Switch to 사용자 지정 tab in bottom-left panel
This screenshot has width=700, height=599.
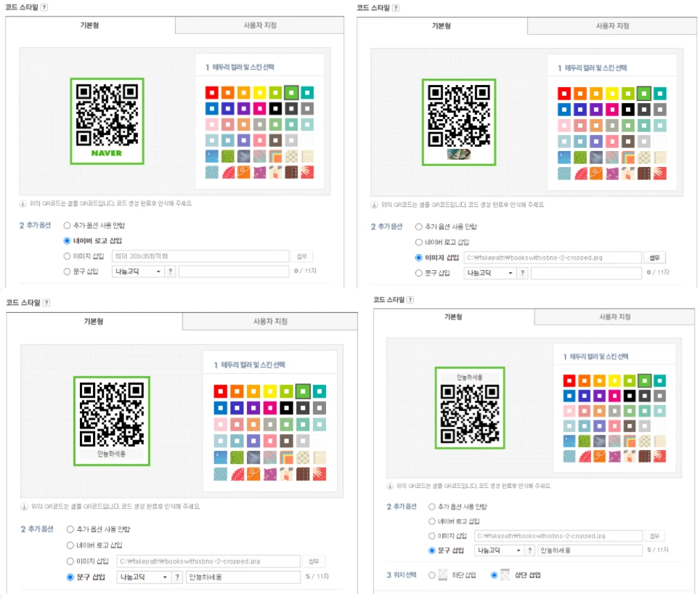tap(270, 322)
